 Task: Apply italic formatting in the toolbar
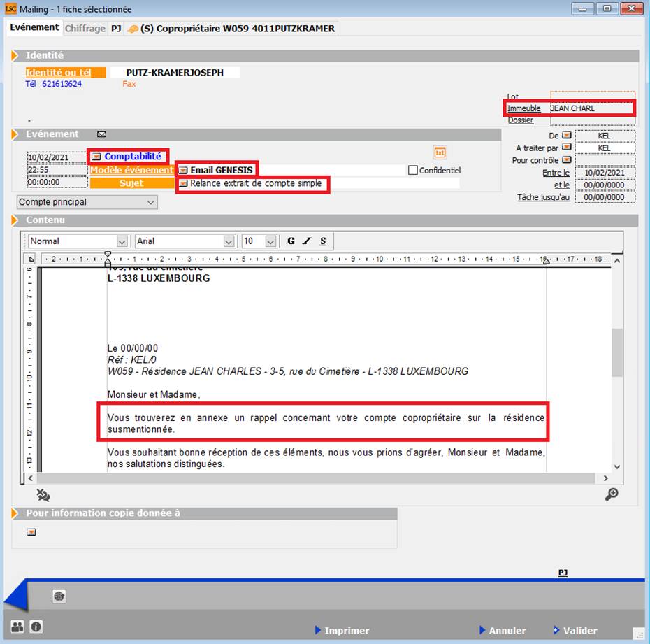[x=307, y=241]
